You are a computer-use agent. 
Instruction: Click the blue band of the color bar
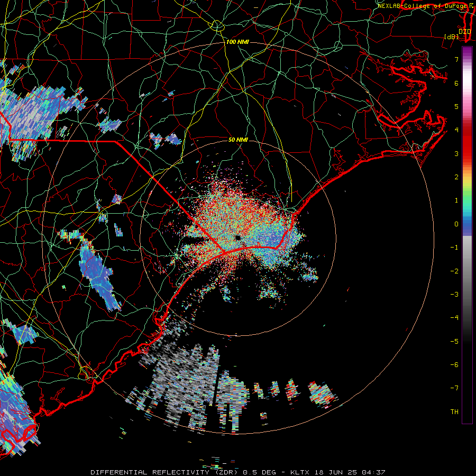pos(467,226)
